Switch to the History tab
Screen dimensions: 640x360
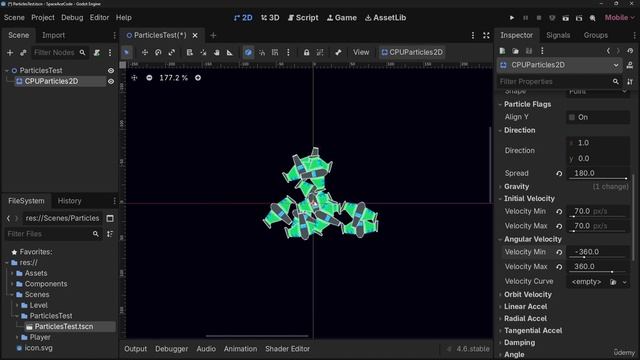tap(69, 201)
